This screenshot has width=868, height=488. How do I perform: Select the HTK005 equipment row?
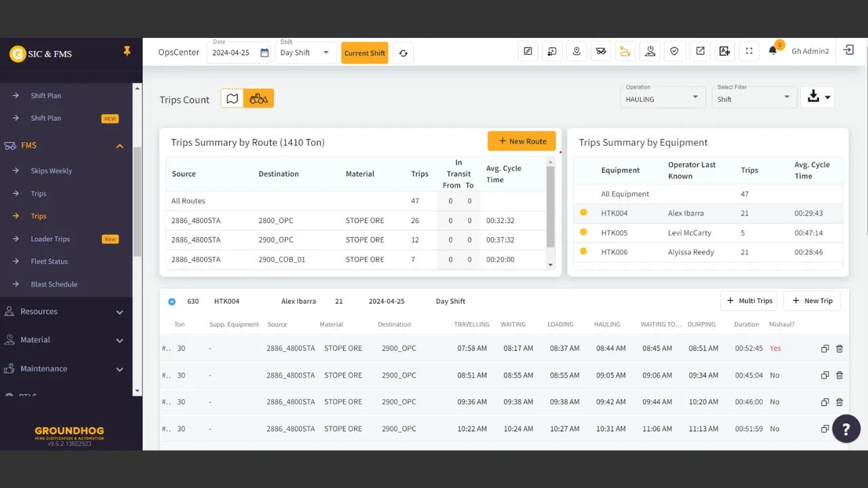coord(708,232)
